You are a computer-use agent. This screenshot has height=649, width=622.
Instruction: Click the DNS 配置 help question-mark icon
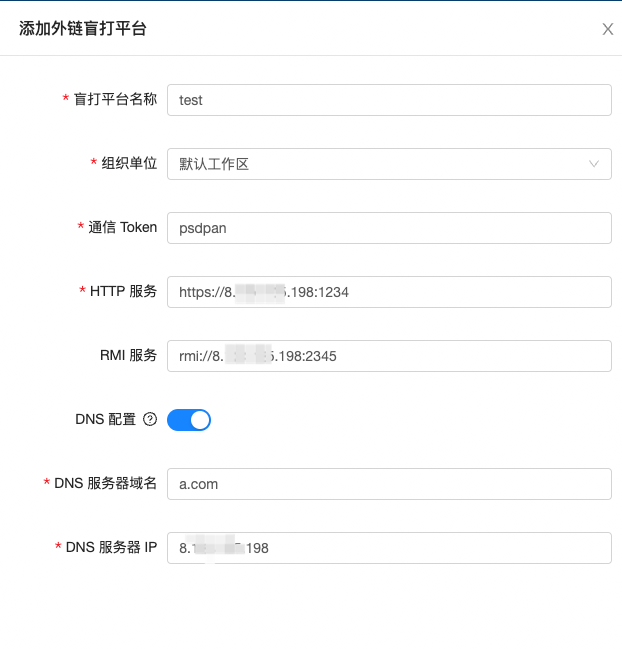pyautogui.click(x=150, y=420)
